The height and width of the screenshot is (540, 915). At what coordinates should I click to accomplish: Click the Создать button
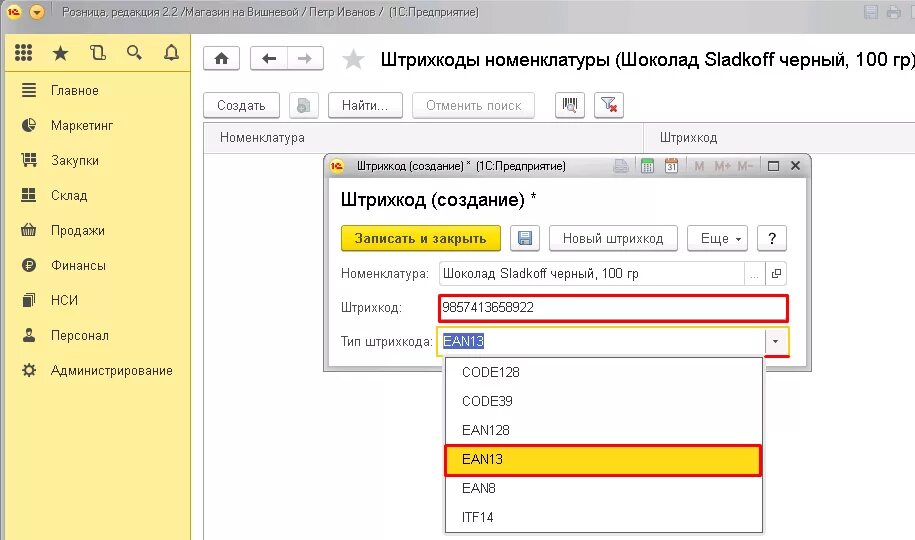(241, 106)
